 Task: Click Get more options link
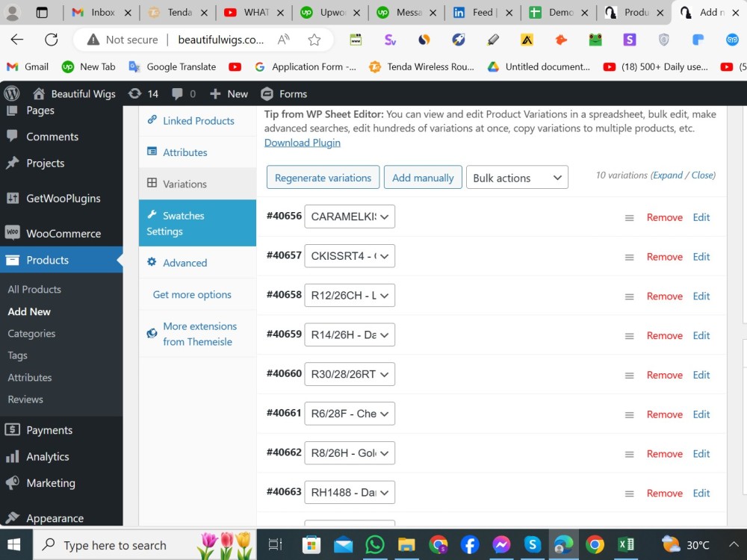[192, 295]
